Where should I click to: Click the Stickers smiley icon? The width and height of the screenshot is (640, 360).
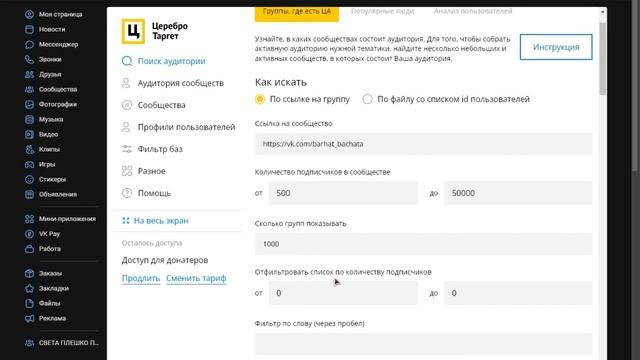coord(29,180)
